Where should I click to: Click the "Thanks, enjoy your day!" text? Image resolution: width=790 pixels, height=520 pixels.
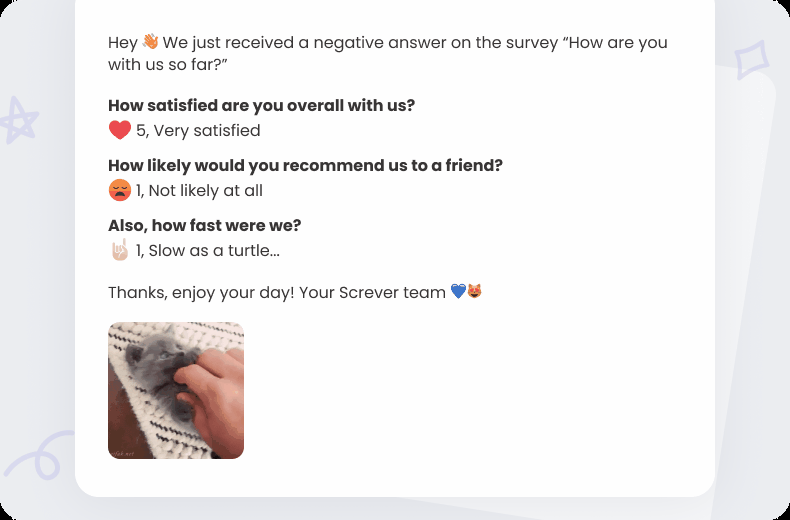coord(198,292)
